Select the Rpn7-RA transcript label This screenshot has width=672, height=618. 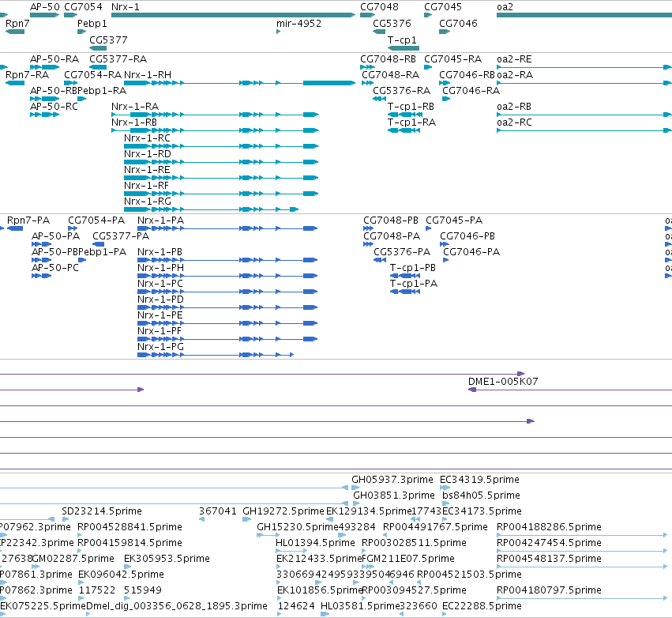27,75
